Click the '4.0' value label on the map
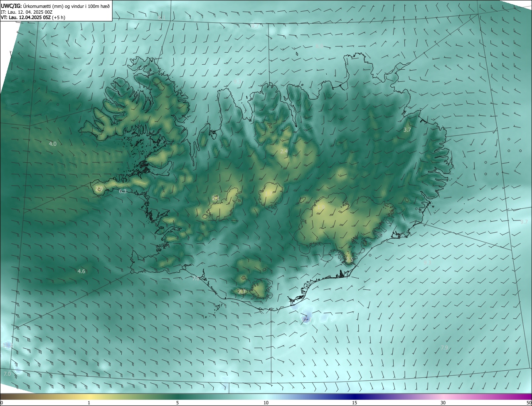The height and width of the screenshot is (406, 532). [52, 144]
